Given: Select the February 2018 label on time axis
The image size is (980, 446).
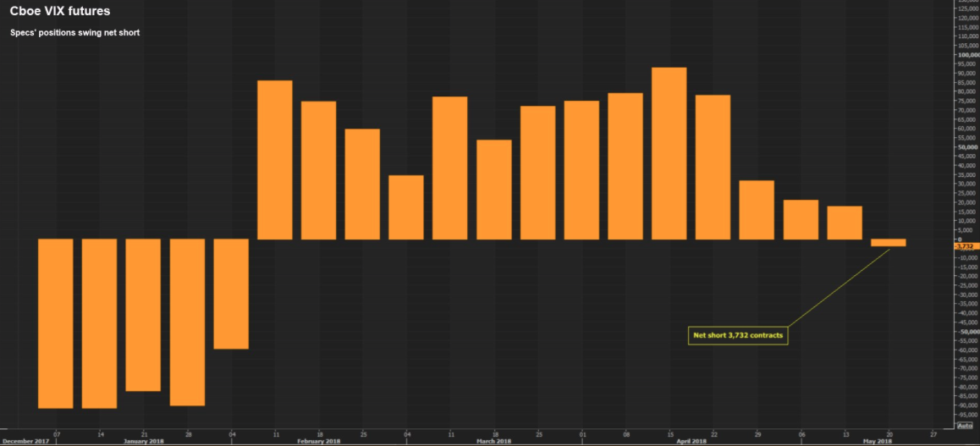Looking at the screenshot, I should click(318, 441).
